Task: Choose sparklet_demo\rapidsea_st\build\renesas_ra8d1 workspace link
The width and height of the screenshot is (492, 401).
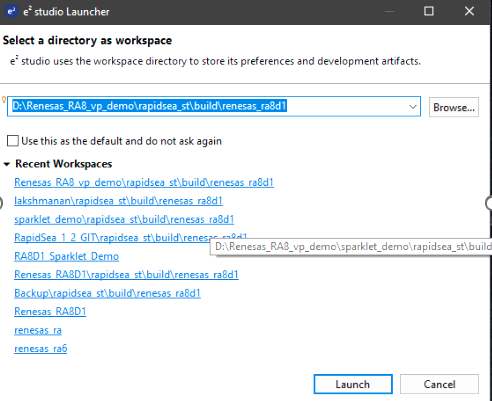Action: pos(124,219)
